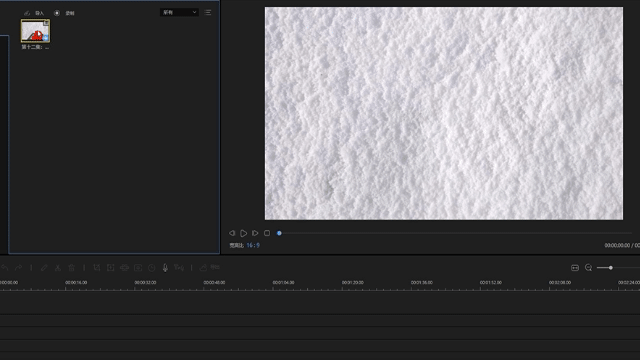Click the redo arrow in timeline toolbar

[18, 268]
